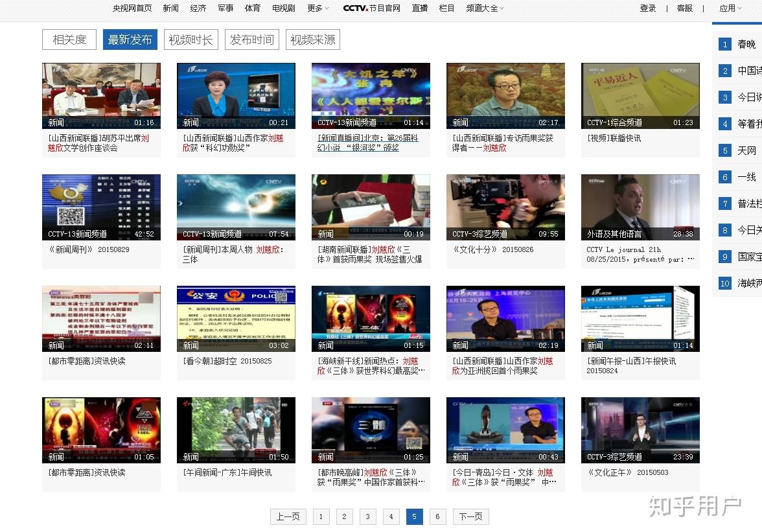Go to page 6 of results
The width and height of the screenshot is (762, 532).
[437, 516]
